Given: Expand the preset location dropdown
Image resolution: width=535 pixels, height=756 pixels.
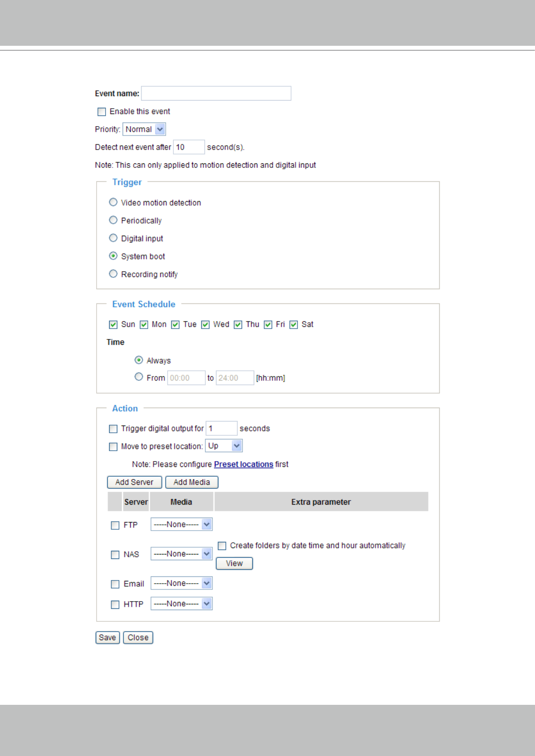Looking at the screenshot, I should click(x=224, y=446).
